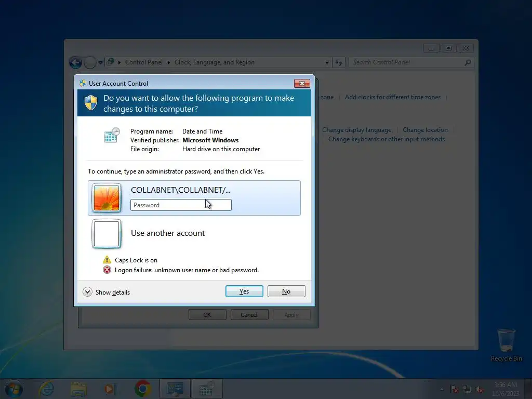532x399 pixels.
Task: Open the Windows Start menu orb
Action: [x=14, y=389]
